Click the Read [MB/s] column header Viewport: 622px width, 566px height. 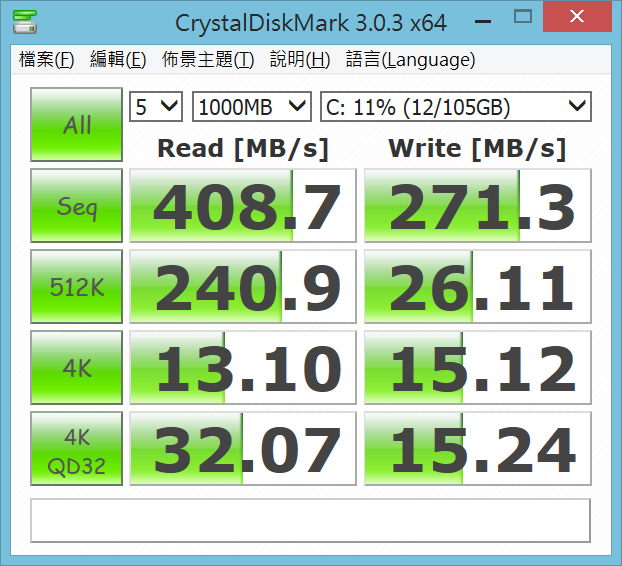pos(243,149)
